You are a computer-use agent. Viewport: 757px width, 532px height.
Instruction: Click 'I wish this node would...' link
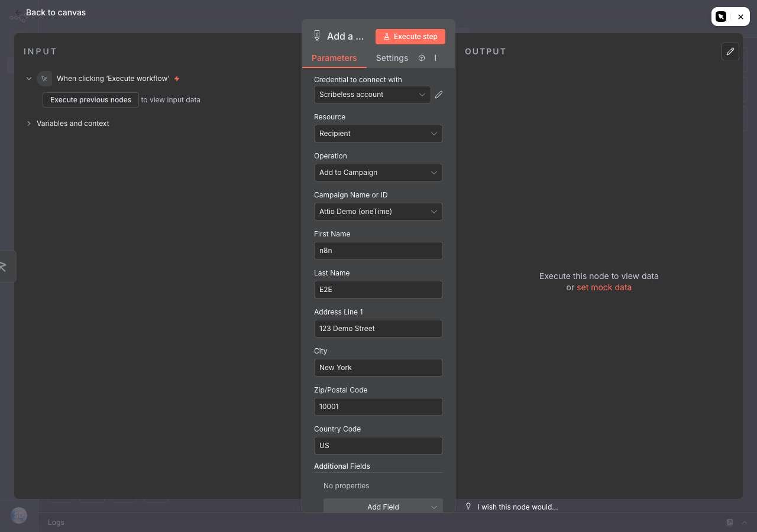click(517, 507)
